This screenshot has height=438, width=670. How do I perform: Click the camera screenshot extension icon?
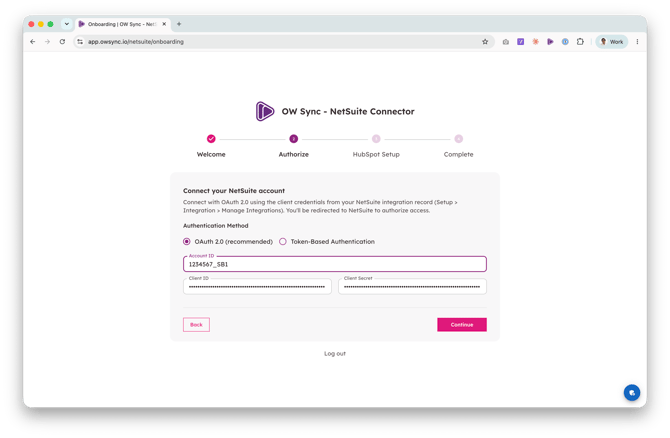(505, 41)
